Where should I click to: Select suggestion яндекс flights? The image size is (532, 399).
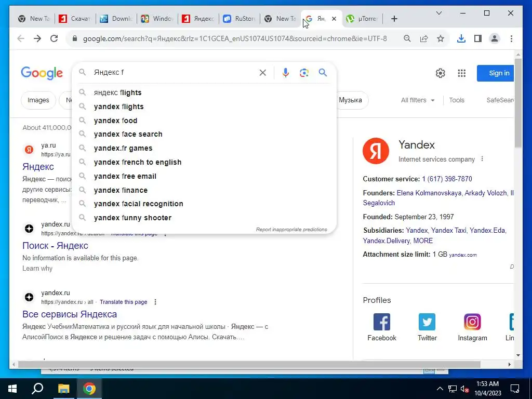coord(204,92)
